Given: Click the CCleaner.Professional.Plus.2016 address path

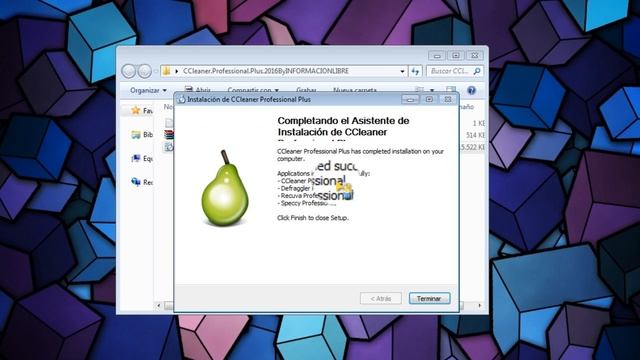Looking at the screenshot, I should coord(266,71).
